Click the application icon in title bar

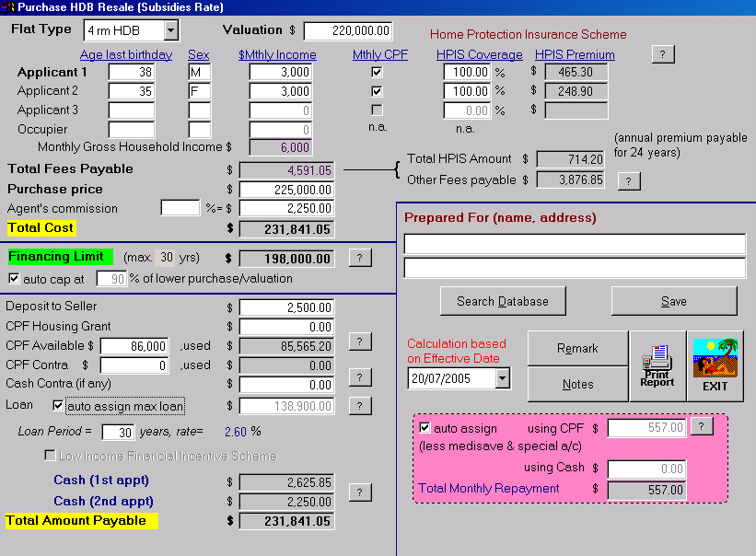(7, 7)
